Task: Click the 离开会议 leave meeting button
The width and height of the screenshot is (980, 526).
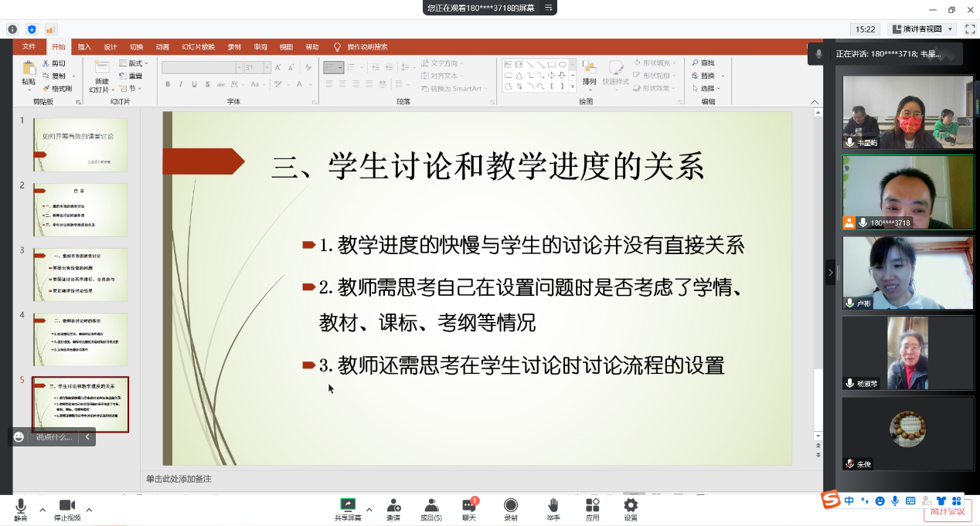Action: click(x=949, y=511)
